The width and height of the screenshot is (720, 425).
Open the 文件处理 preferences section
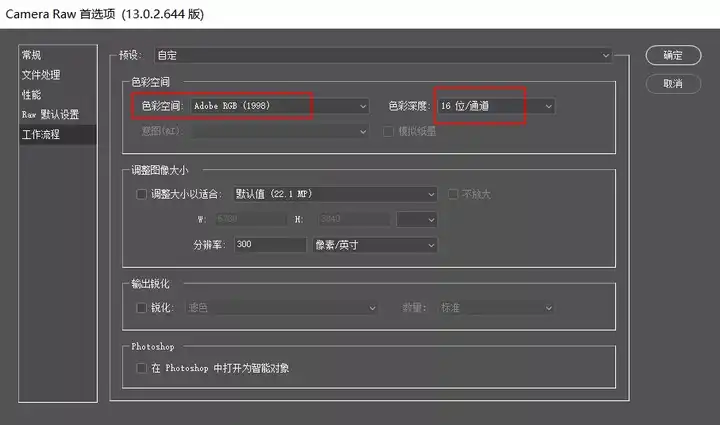57,75
